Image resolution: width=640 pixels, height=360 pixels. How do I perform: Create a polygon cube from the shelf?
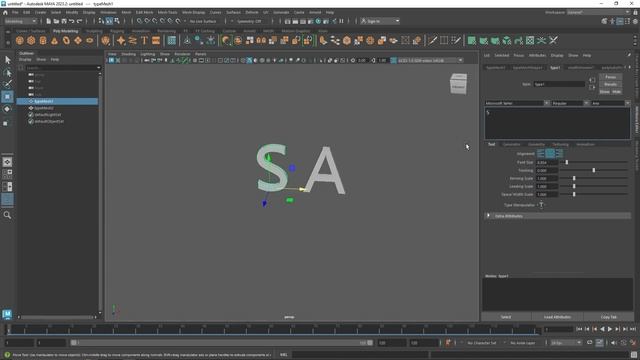[x=31, y=40]
